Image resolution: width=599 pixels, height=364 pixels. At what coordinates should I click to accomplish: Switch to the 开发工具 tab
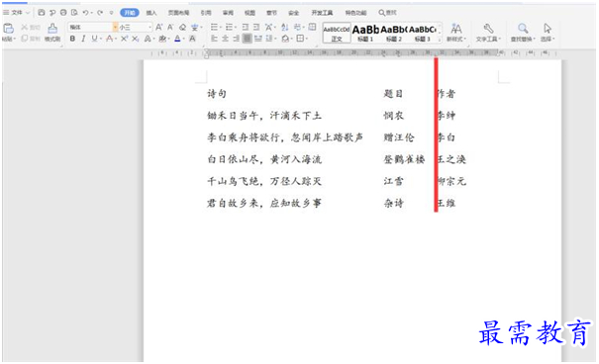point(322,13)
